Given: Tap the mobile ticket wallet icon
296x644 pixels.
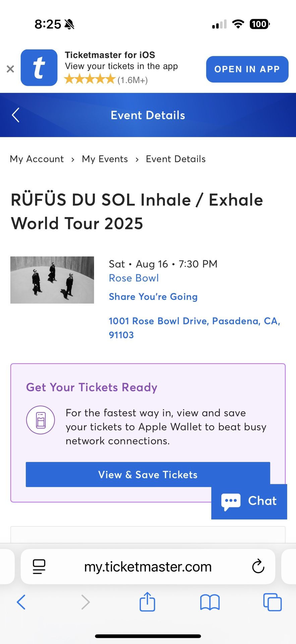Looking at the screenshot, I should pyautogui.click(x=41, y=420).
